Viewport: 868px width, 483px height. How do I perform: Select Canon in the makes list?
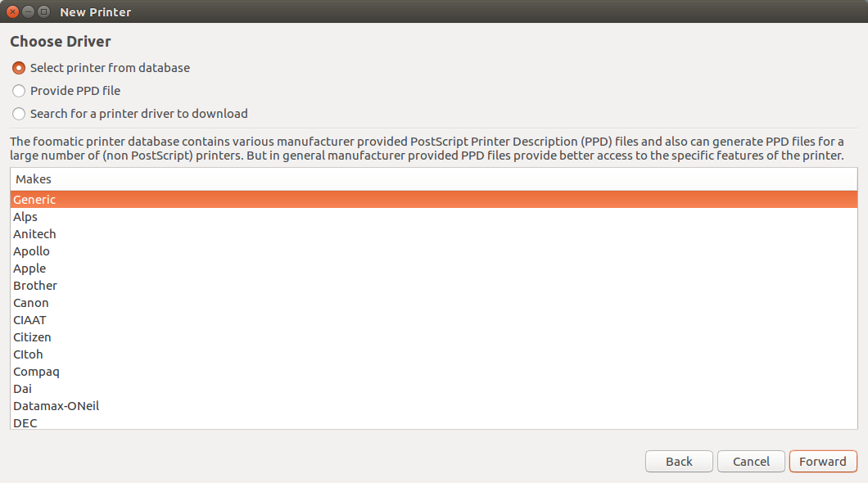point(433,303)
